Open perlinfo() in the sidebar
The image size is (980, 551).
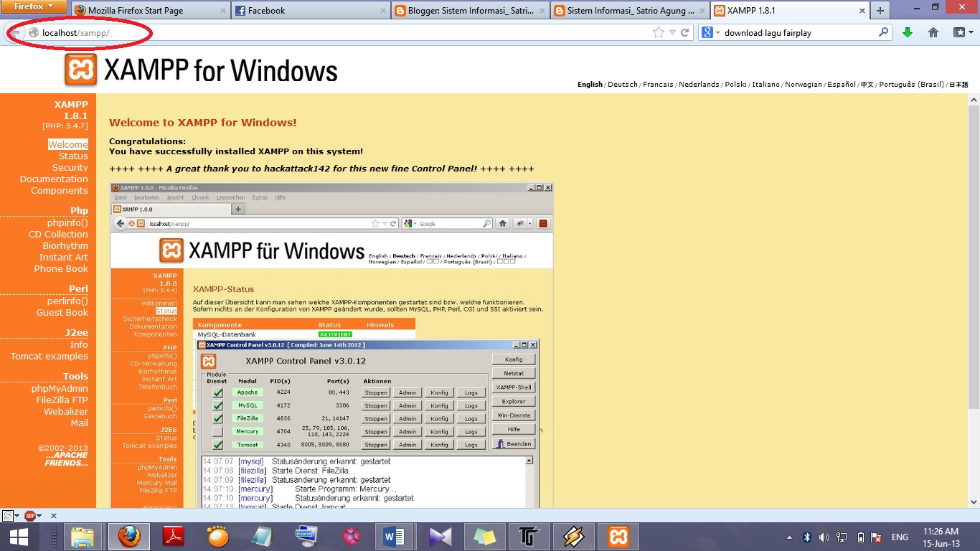67,301
